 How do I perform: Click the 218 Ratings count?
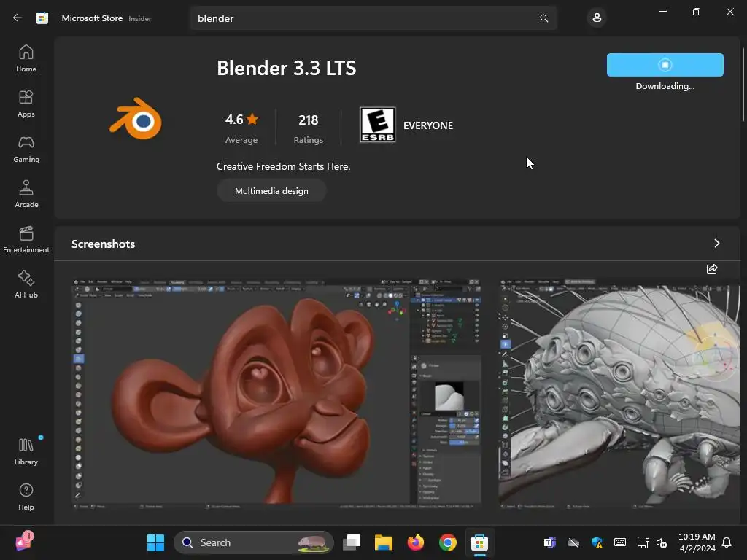click(x=309, y=128)
